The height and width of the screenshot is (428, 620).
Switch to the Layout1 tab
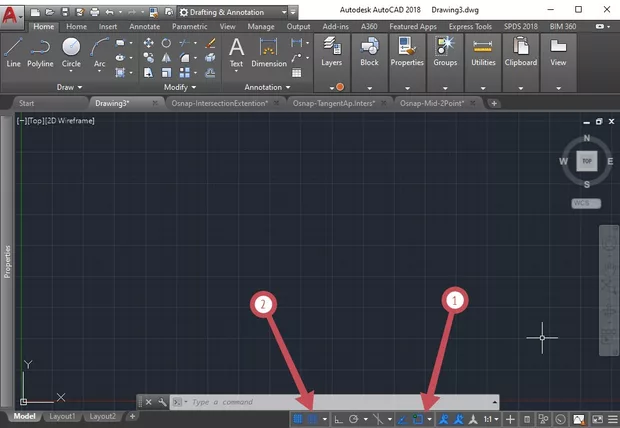pos(63,416)
